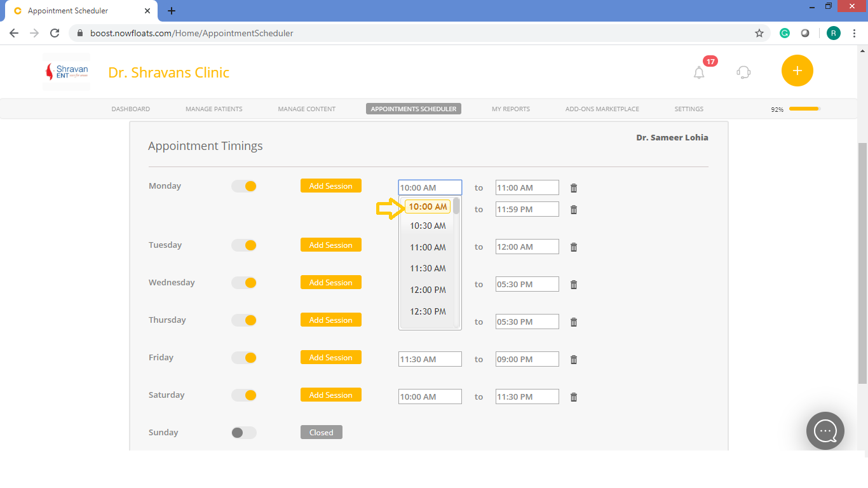The width and height of the screenshot is (868, 488).
Task: Click Monday's 10:00 AM start time input
Action: (x=430, y=187)
